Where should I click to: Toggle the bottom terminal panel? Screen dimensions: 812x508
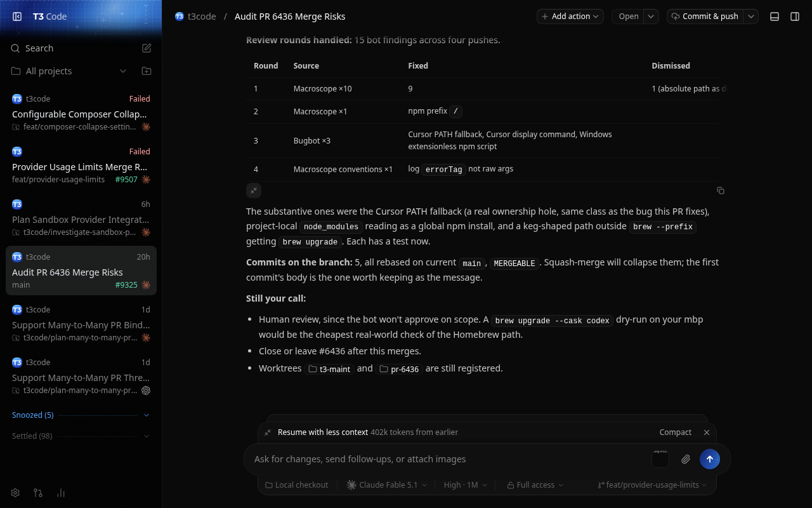pos(775,17)
